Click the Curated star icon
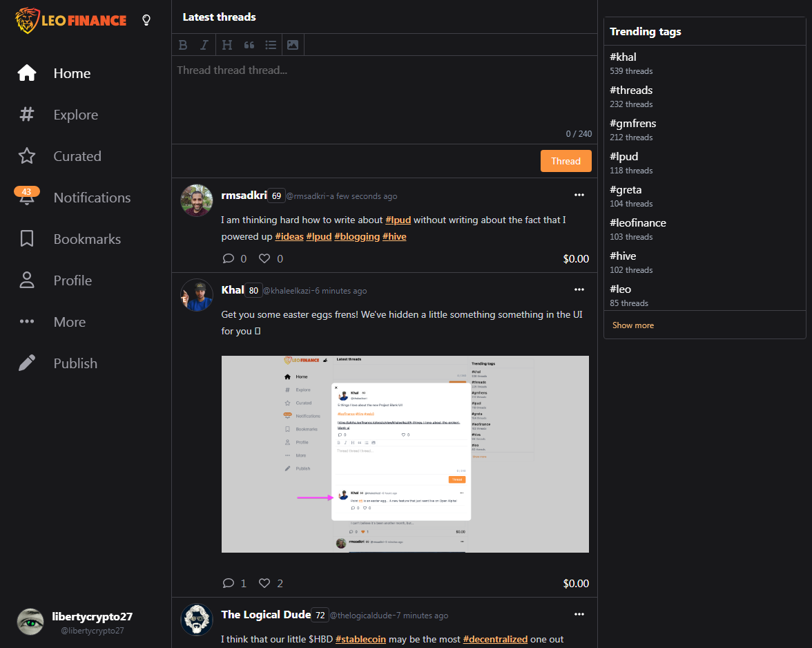812x648 pixels. (27, 156)
